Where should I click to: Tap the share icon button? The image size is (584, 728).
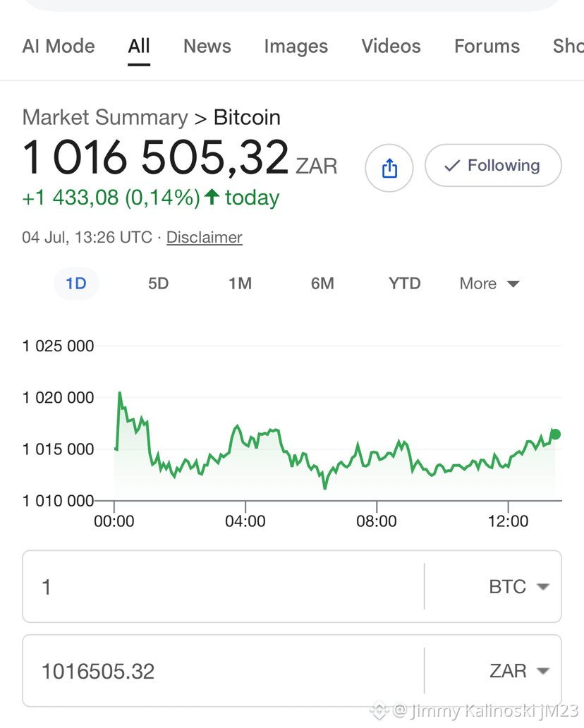tap(389, 168)
